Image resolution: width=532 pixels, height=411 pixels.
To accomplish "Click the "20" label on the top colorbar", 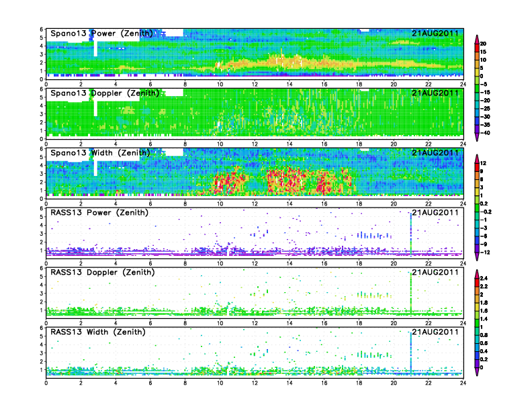I will [483, 44].
